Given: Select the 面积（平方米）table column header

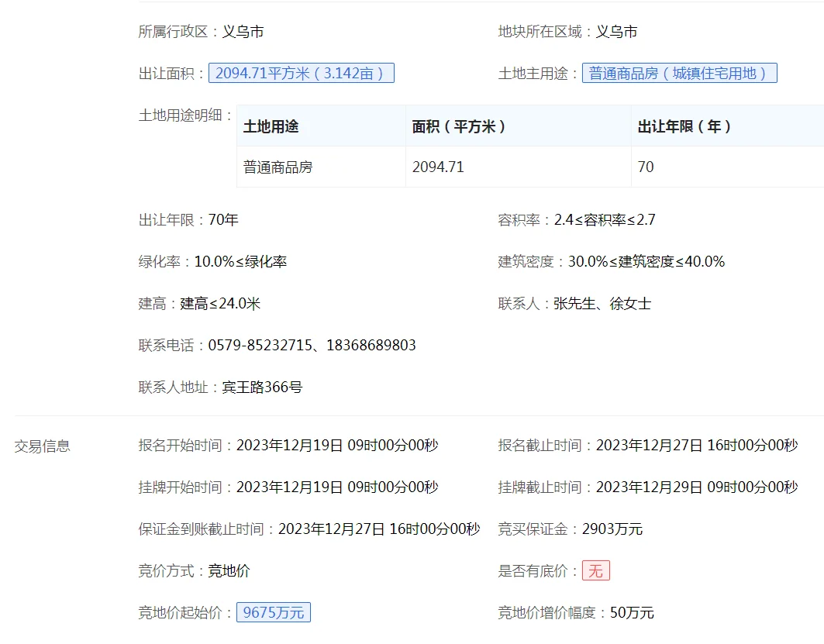Looking at the screenshot, I should [459, 126].
